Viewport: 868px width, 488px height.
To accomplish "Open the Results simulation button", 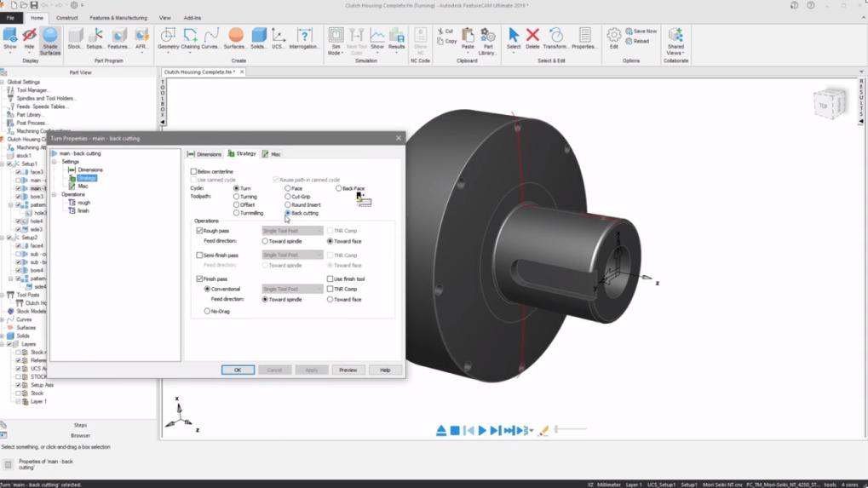I will 396,38.
